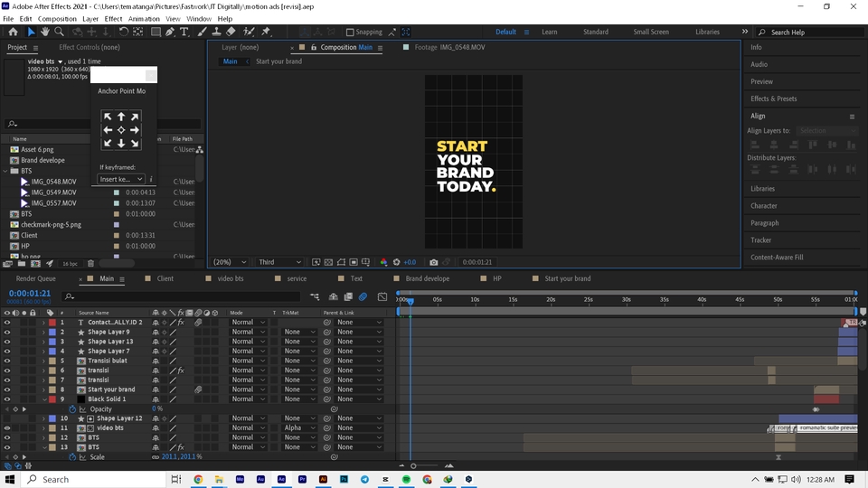Screen dimensions: 868x488
Task: Select the Selection tool arrow
Action: [x=31, y=33]
